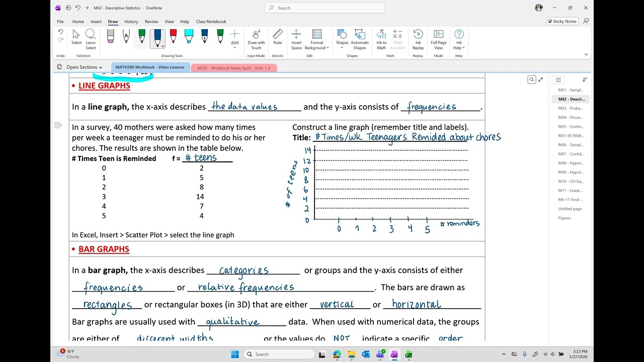The width and height of the screenshot is (644, 362).
Task: Open the View ribbon tab
Action: click(169, 22)
